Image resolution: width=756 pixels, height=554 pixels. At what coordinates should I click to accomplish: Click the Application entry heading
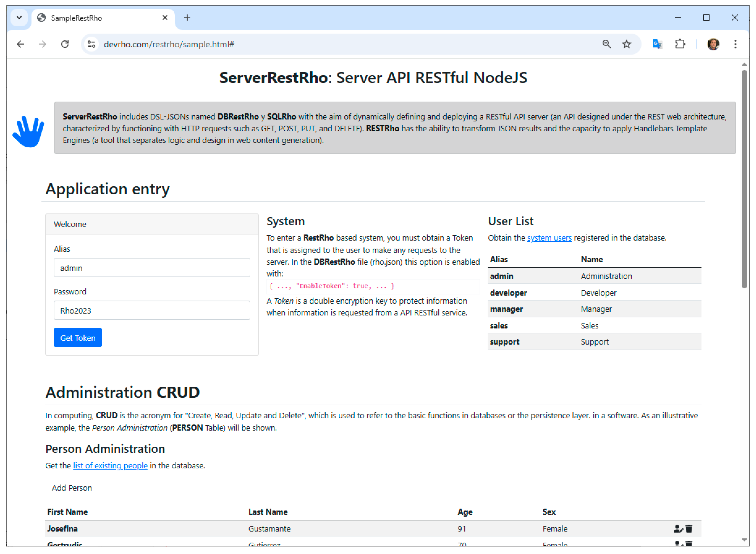[x=107, y=189]
